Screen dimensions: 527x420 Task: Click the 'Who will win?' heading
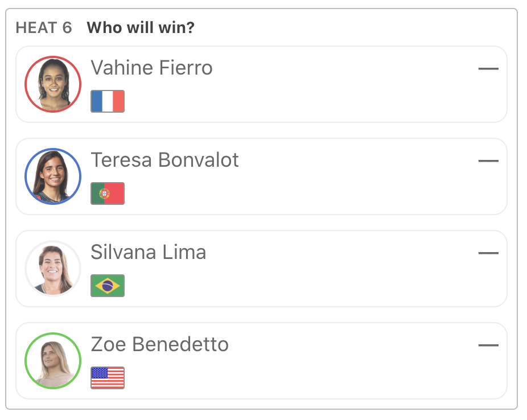coord(141,28)
